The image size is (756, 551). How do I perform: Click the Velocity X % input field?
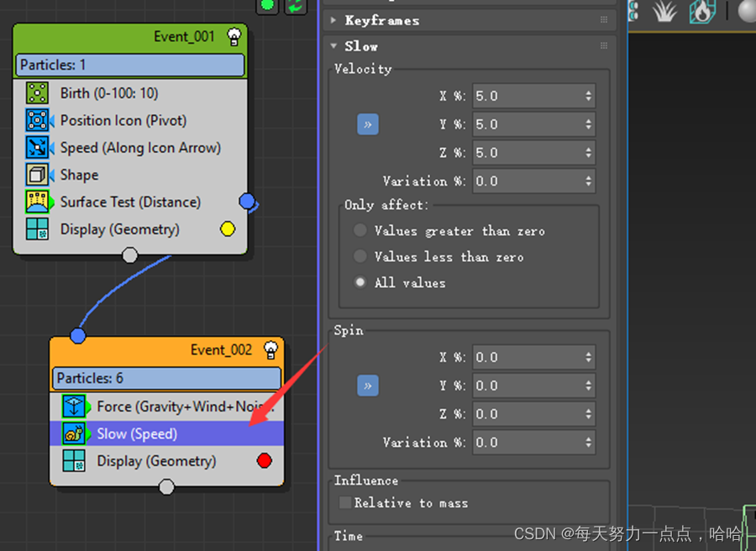(x=526, y=96)
